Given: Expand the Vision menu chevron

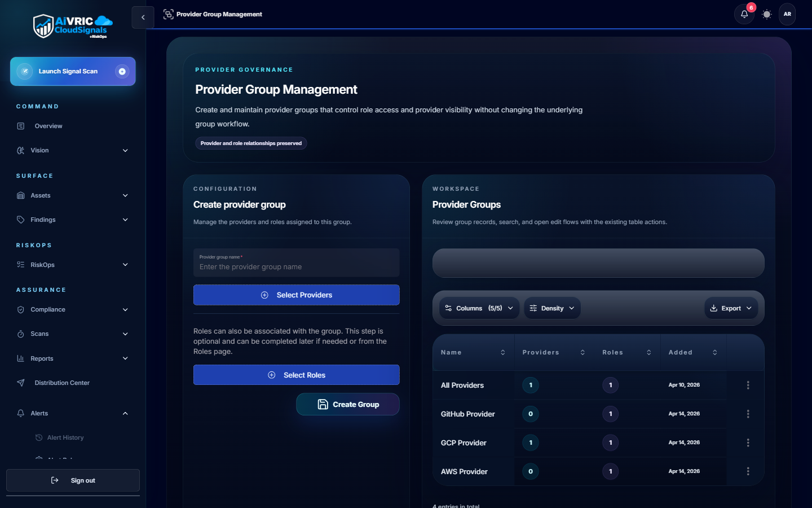Looking at the screenshot, I should [x=125, y=150].
